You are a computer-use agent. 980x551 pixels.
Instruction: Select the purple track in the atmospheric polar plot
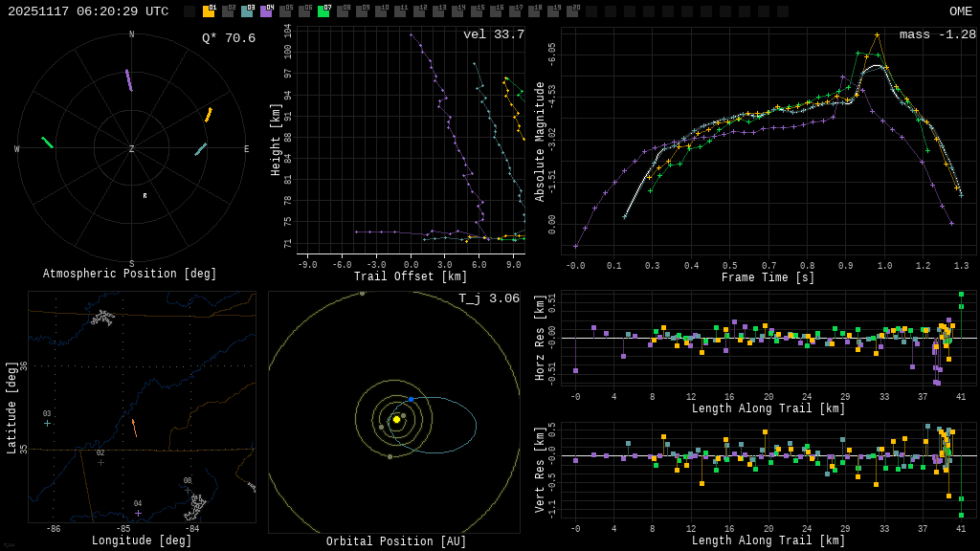[128, 80]
